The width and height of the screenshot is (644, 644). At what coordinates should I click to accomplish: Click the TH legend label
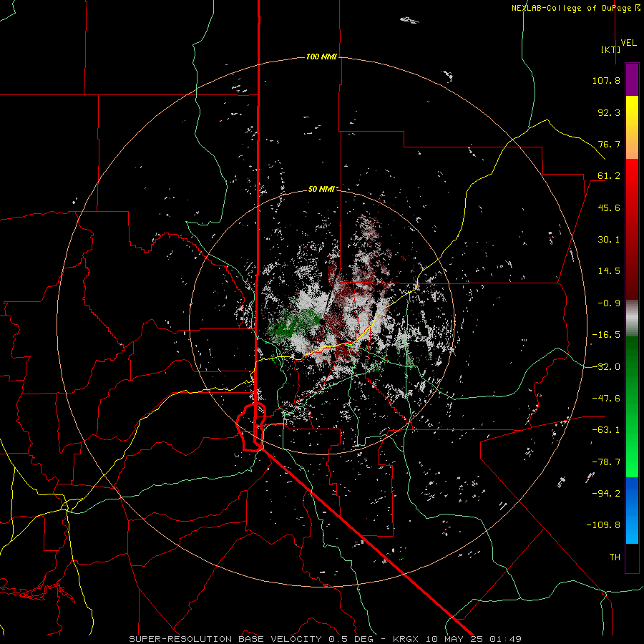pos(615,557)
